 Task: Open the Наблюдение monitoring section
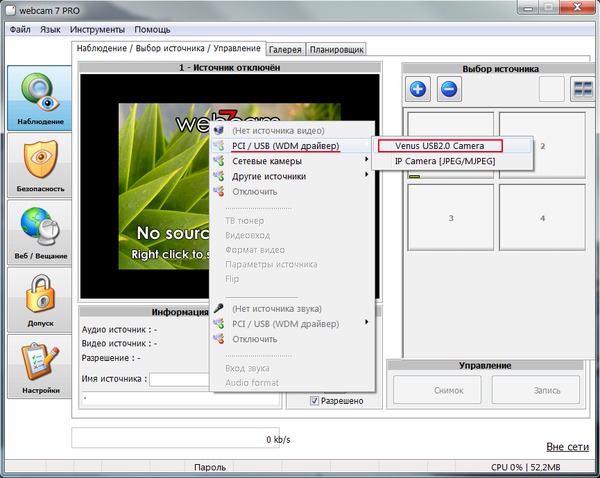pyautogui.click(x=39, y=98)
